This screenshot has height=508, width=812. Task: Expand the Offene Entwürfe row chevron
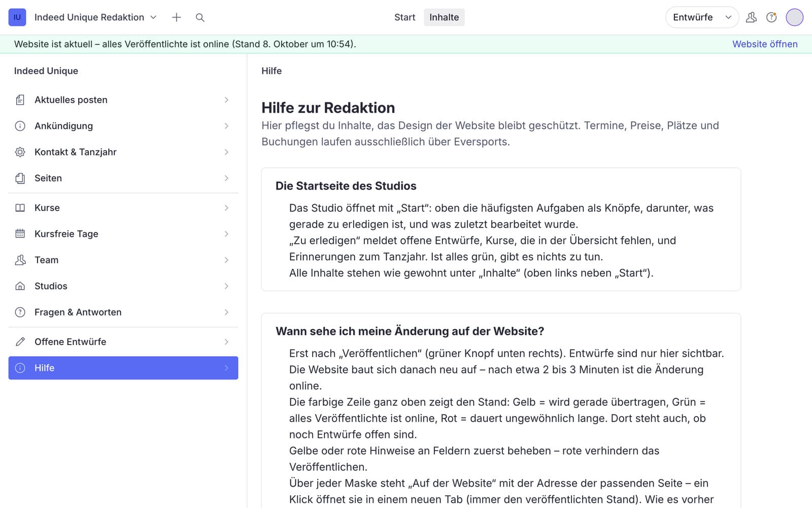pyautogui.click(x=226, y=342)
